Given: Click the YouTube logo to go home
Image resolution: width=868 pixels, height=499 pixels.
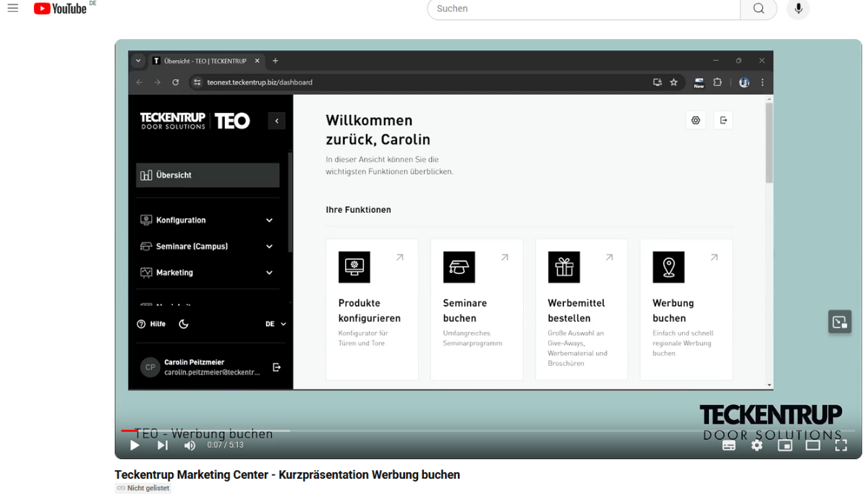Looking at the screenshot, I should tap(61, 9).
